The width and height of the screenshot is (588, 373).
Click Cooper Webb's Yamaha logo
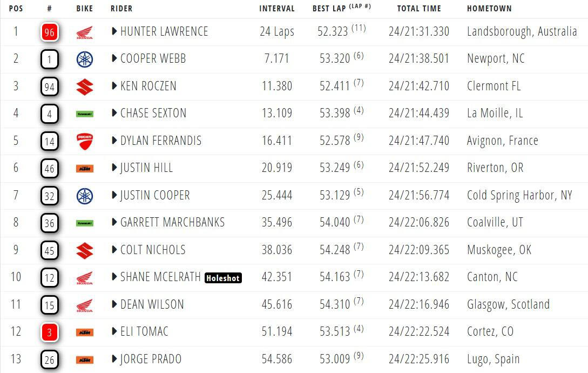[84, 59]
